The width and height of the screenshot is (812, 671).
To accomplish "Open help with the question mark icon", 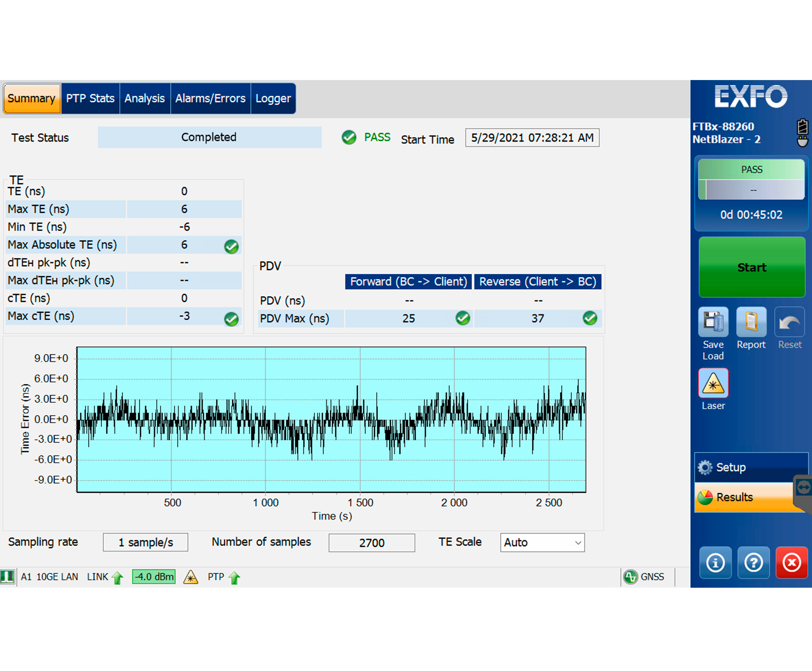I will (x=754, y=563).
